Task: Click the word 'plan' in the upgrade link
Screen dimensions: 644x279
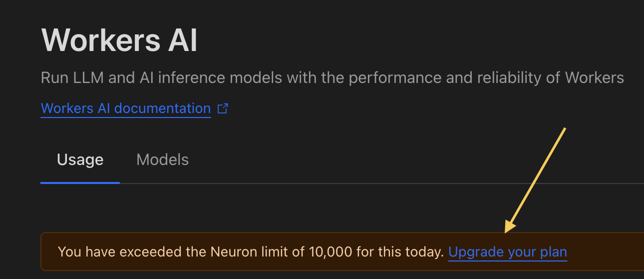Action: [x=554, y=251]
